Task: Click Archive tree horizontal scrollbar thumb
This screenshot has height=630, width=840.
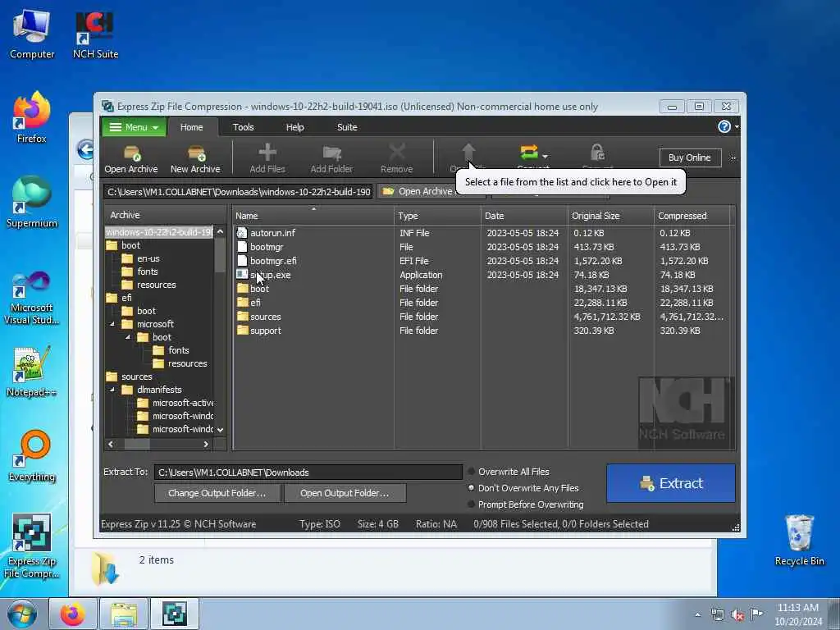Action: [x=137, y=444]
